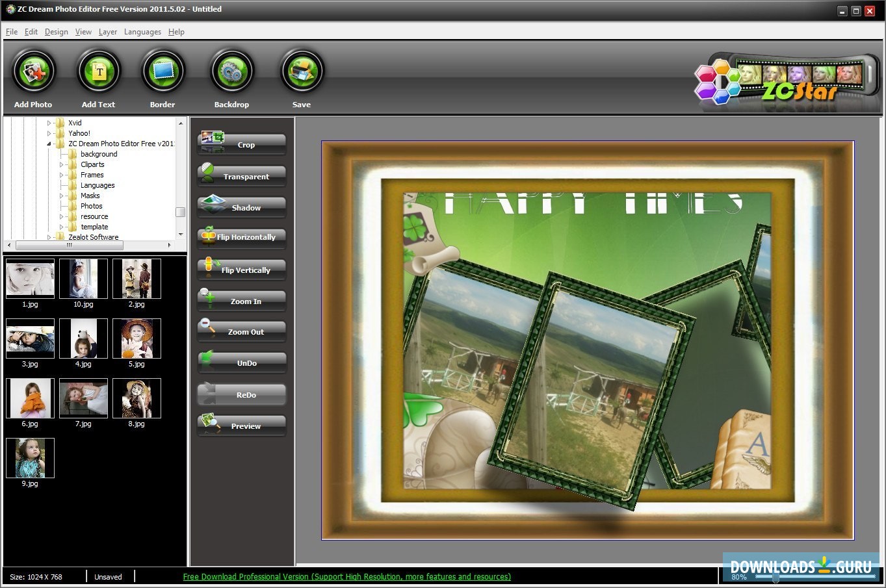Screen dimensions: 886x588
Task: Open the View menu
Action: tap(83, 32)
